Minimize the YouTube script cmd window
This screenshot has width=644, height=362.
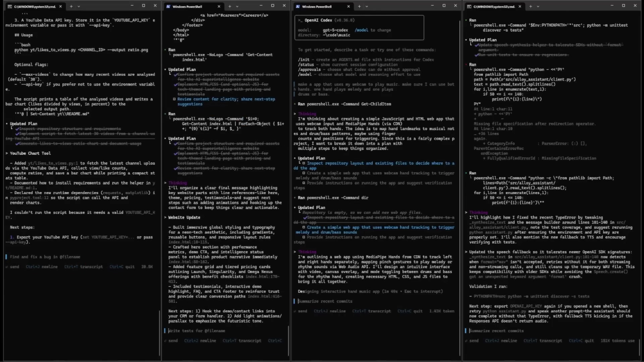tap(132, 6)
